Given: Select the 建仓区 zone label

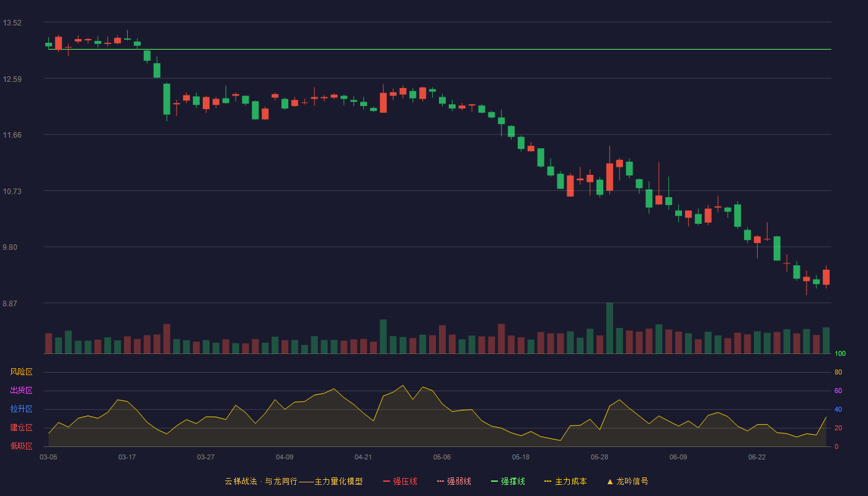Looking at the screenshot, I should [x=21, y=428].
